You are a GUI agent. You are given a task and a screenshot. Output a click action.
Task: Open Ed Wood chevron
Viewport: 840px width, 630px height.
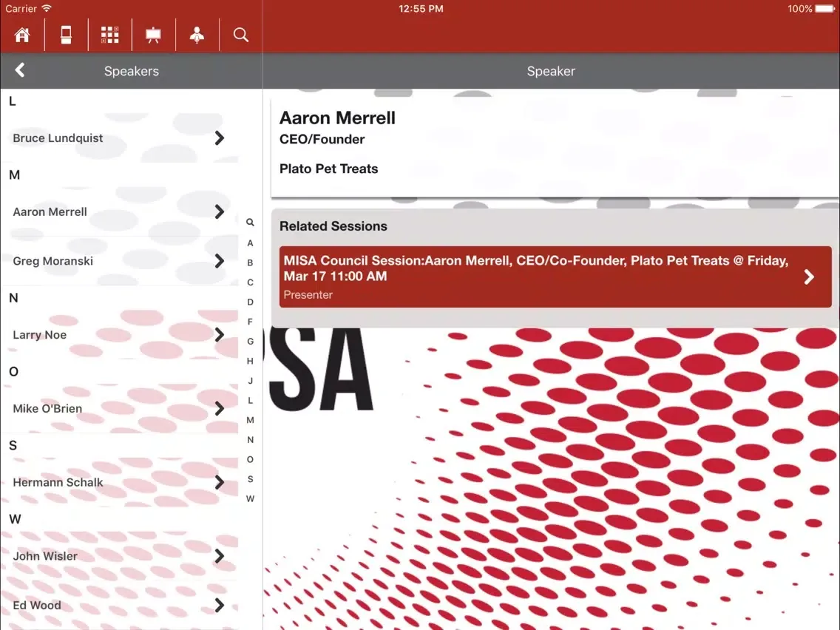point(219,606)
